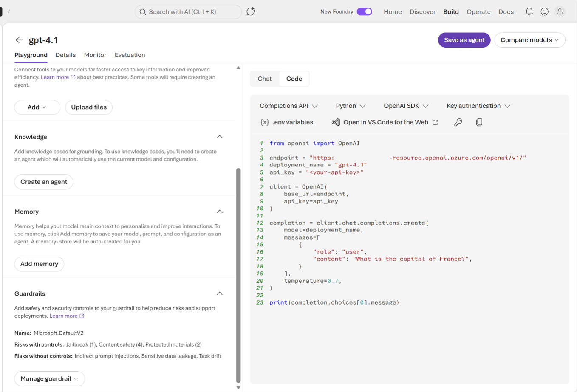Copy code using the clipboard icon
Screen dimensions: 577x392
(x=479, y=122)
